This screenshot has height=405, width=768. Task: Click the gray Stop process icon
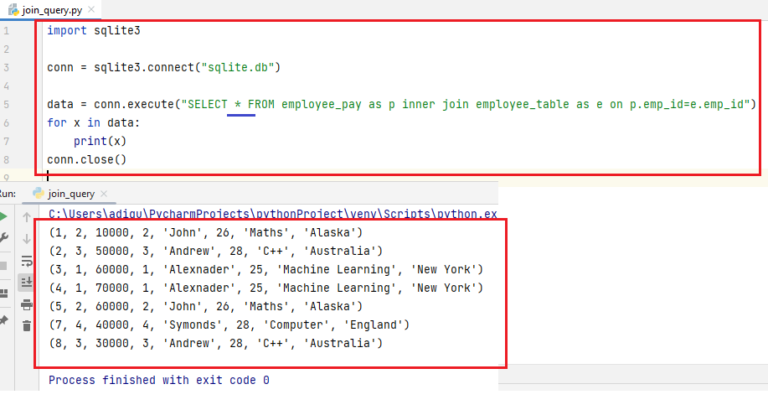click(3, 266)
